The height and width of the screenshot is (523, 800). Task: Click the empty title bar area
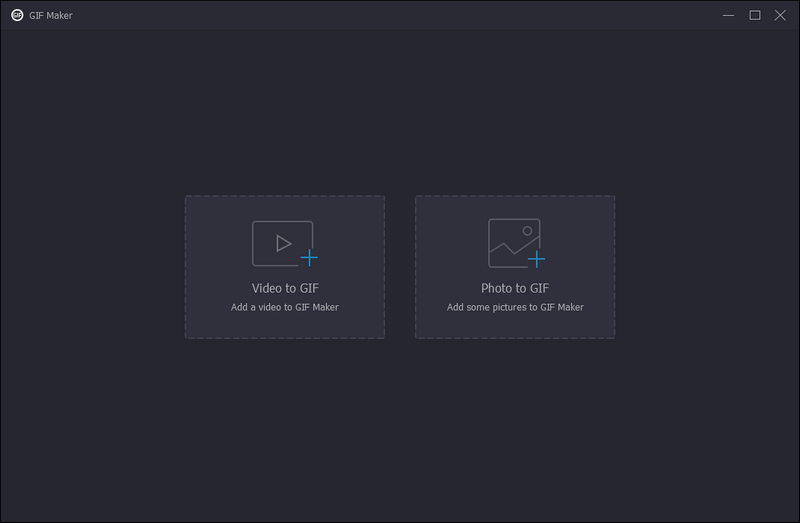tap(400, 15)
